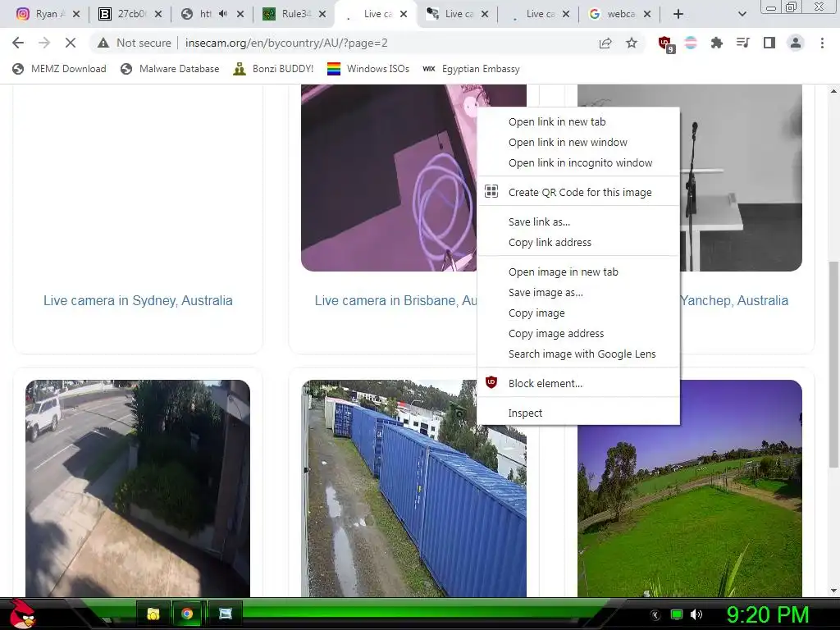
Task: Select Open link in incognito window
Action: (x=578, y=162)
